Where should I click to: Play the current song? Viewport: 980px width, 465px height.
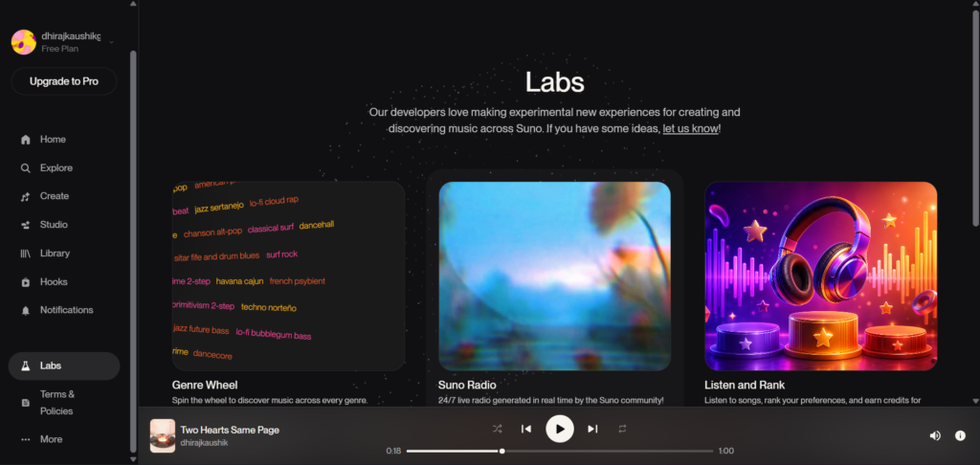(x=560, y=429)
